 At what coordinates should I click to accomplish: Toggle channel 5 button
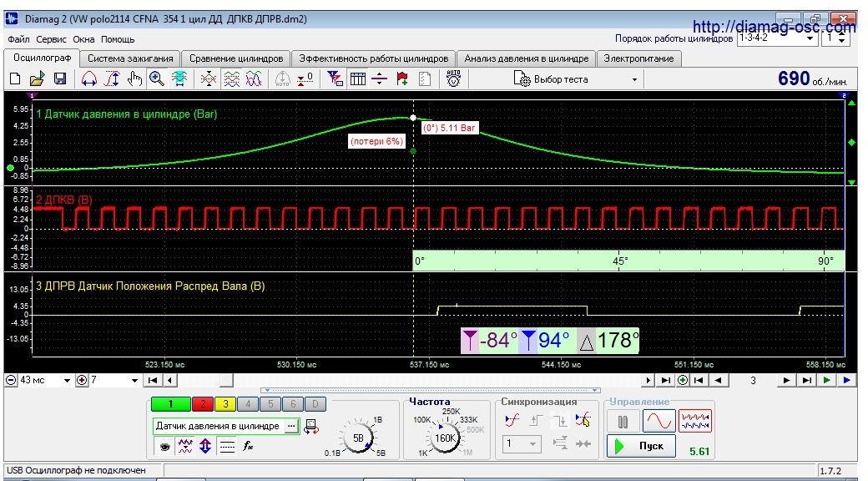270,404
